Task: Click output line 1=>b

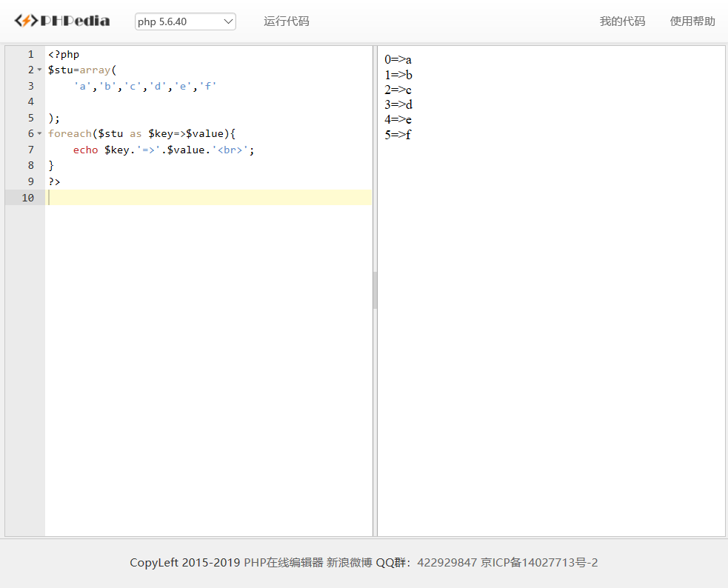Action: tap(398, 75)
